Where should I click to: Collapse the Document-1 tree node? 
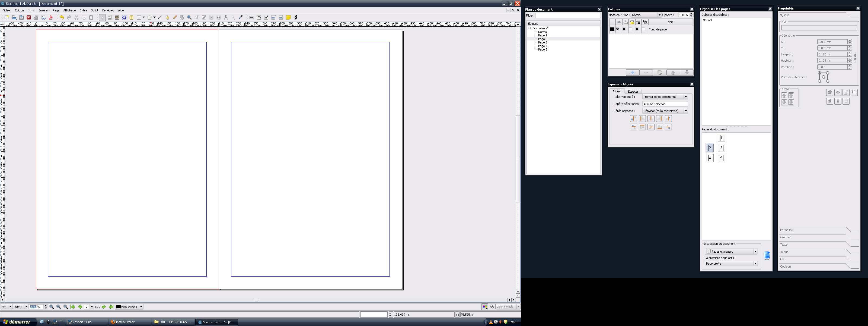[529, 28]
